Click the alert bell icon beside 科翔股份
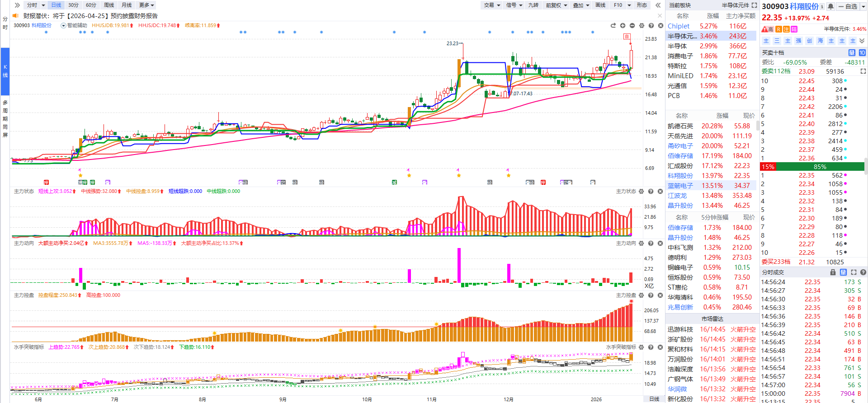This screenshot has width=868, height=403. click(830, 6)
